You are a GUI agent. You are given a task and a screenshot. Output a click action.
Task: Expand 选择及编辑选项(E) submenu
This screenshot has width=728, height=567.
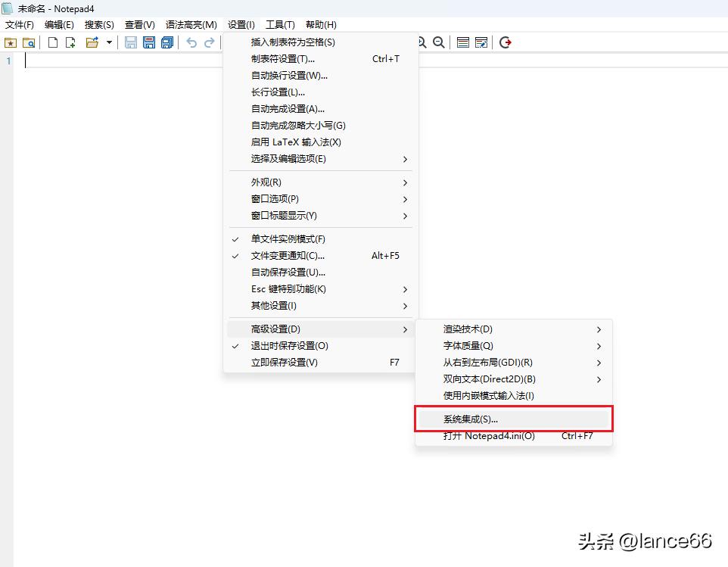point(321,159)
